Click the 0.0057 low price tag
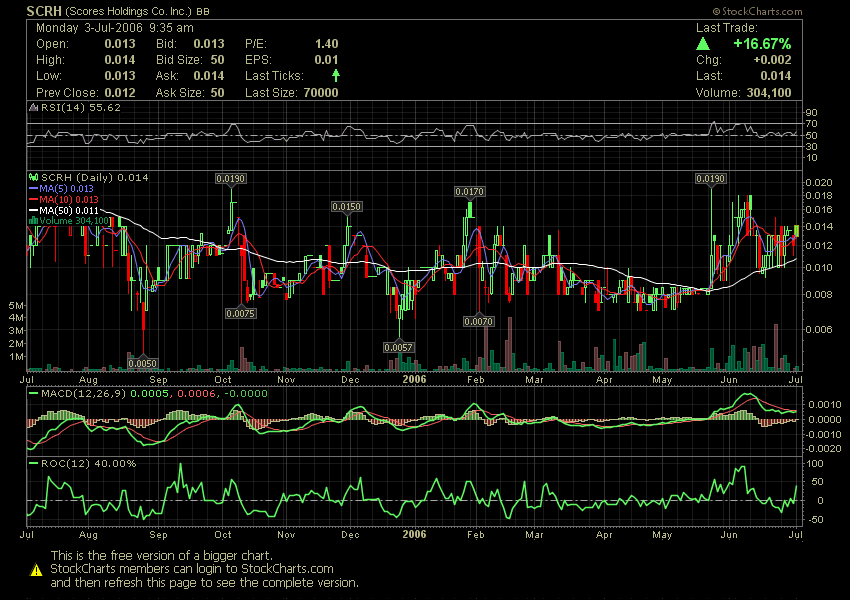Viewport: 850px width, 600px height. pyautogui.click(x=398, y=347)
